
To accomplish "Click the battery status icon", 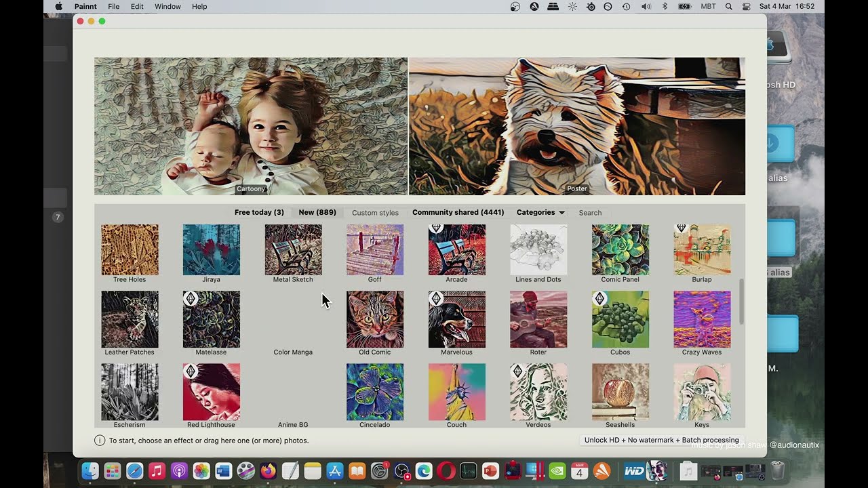I will (685, 6).
